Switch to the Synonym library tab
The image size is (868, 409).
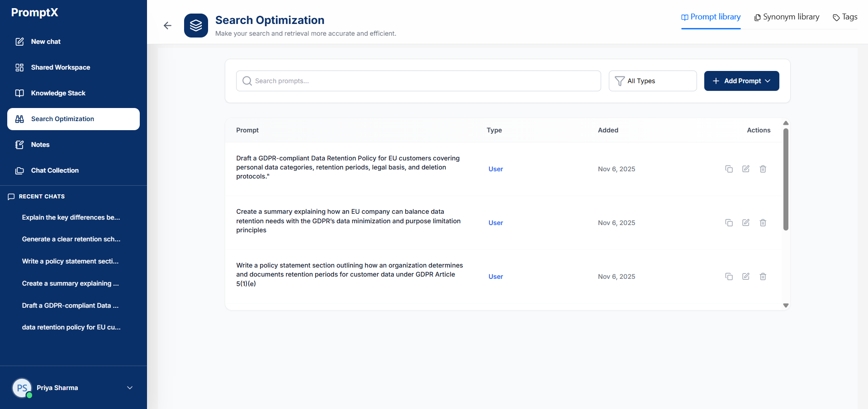787,17
